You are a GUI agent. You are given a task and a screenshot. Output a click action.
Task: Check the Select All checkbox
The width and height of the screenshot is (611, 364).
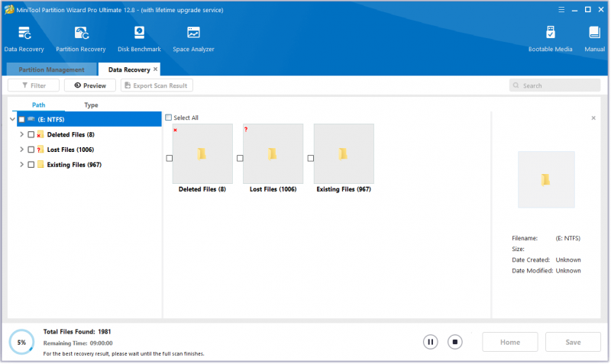tap(168, 118)
